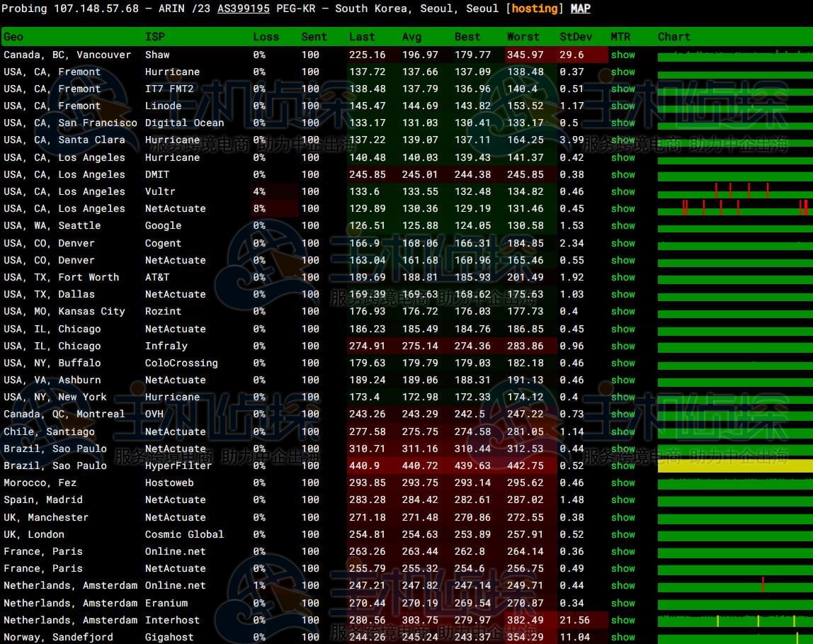
Task: Click the Avg column header
Action: (x=411, y=37)
